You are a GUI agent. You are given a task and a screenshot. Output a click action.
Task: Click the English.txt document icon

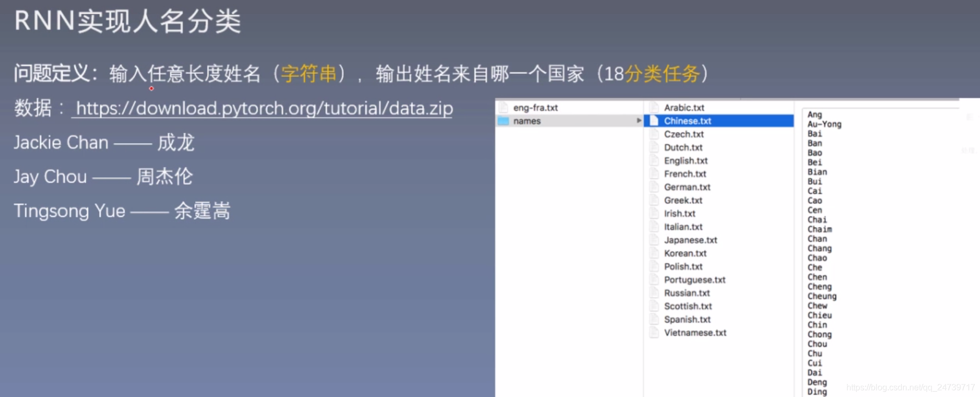click(x=654, y=160)
